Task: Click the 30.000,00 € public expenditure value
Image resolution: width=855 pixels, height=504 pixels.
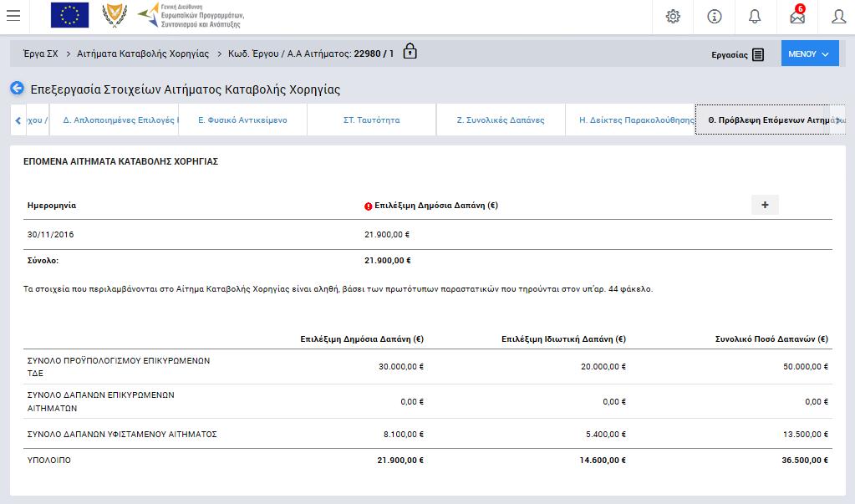Action: click(401, 367)
